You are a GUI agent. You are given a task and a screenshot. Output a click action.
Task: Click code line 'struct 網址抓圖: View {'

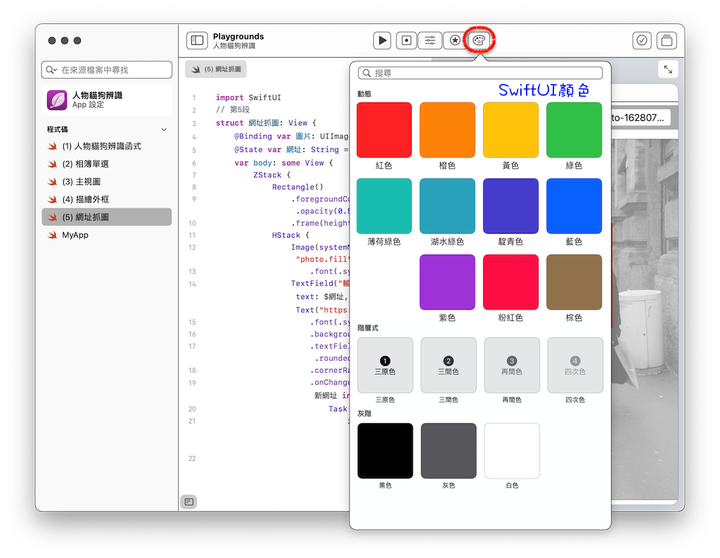pyautogui.click(x=266, y=123)
